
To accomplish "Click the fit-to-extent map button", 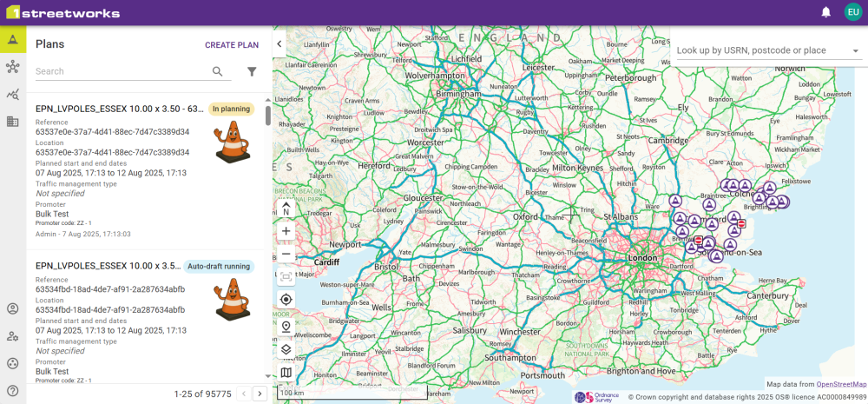I will [x=286, y=276].
